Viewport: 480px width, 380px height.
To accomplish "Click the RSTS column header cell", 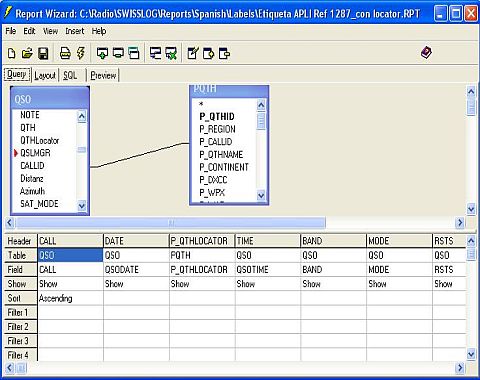I will click(449, 241).
